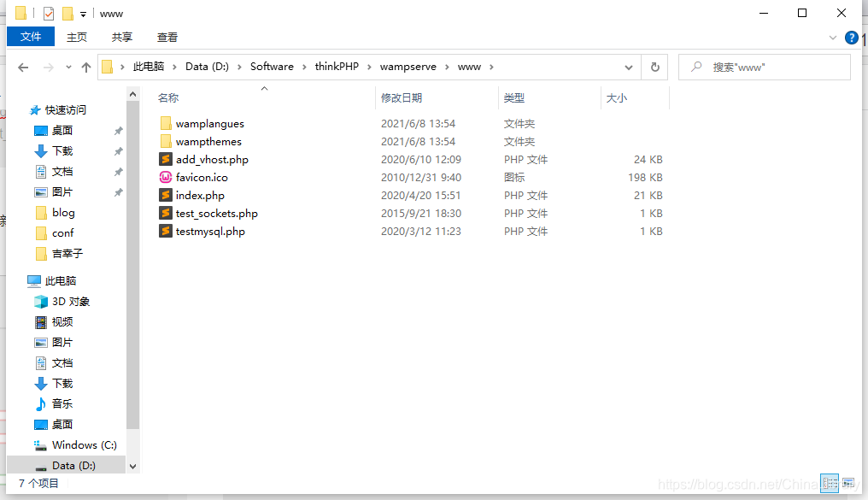
Task: Open the conf folder in navigation pane
Action: click(62, 233)
